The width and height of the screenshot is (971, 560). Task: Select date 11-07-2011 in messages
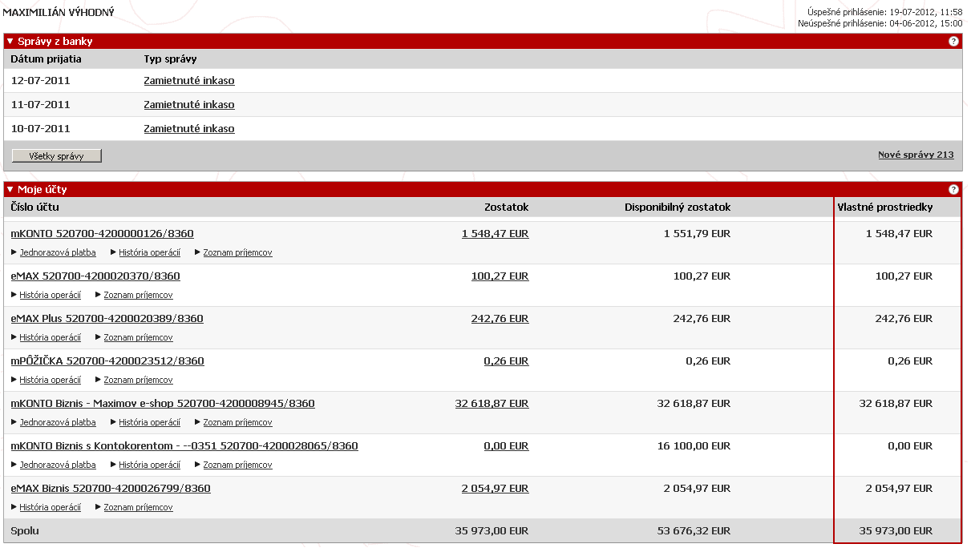41,105
